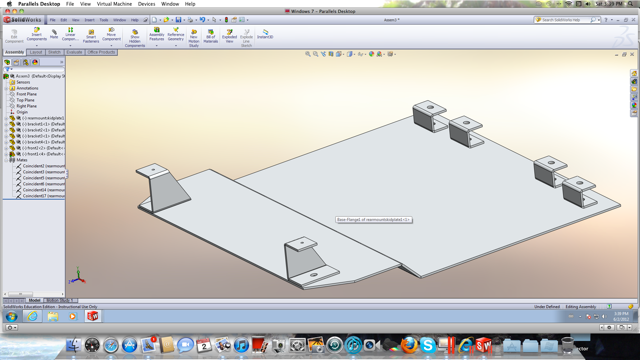Open the Parallels Devices menu
This screenshot has width=640, height=360.
(146, 4)
